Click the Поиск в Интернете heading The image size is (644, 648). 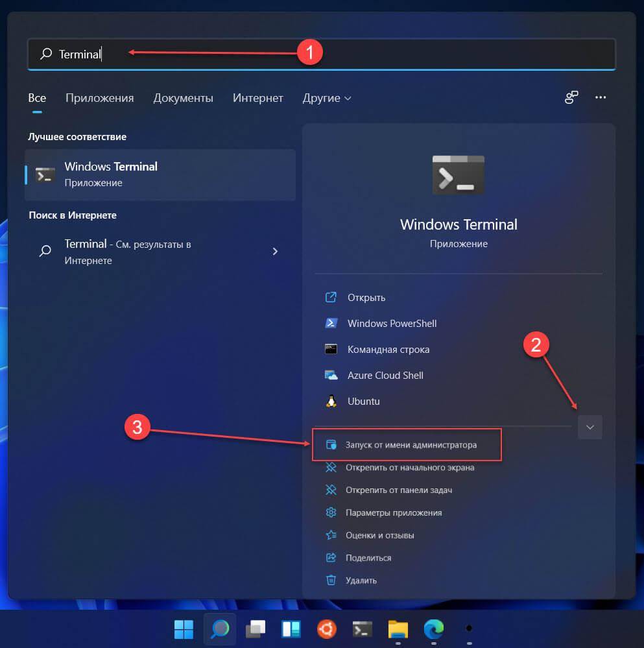(73, 215)
